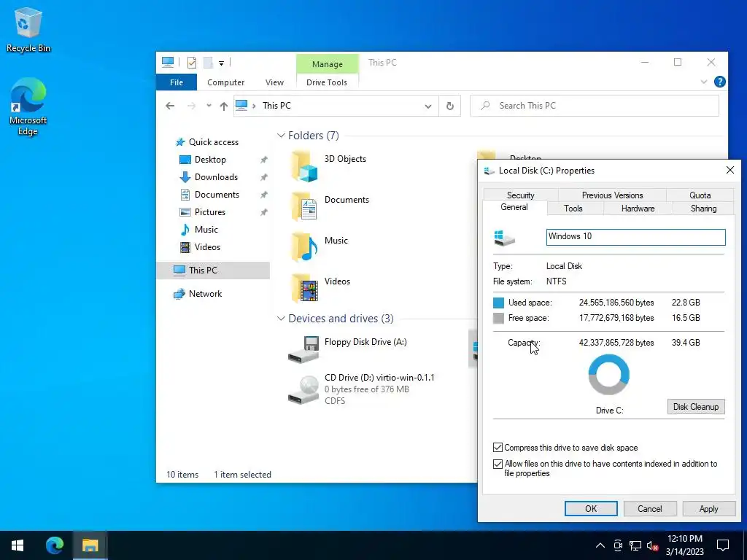Viewport: 747px width, 560px height.
Task: Switch to the View ribbon tab
Action: coord(274,82)
